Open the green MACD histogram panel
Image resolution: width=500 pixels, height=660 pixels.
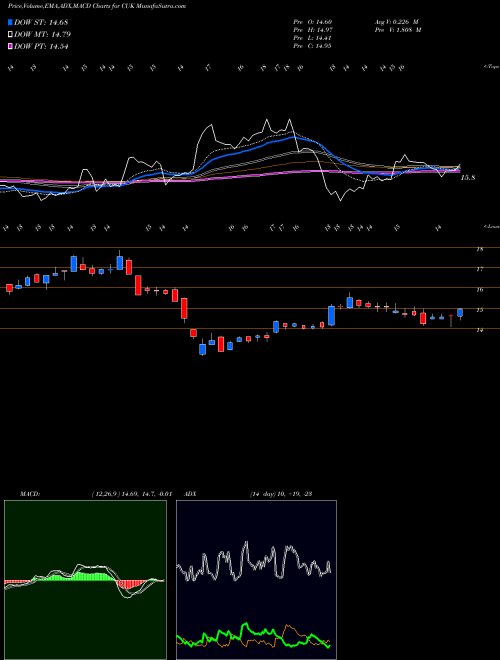click(x=85, y=580)
